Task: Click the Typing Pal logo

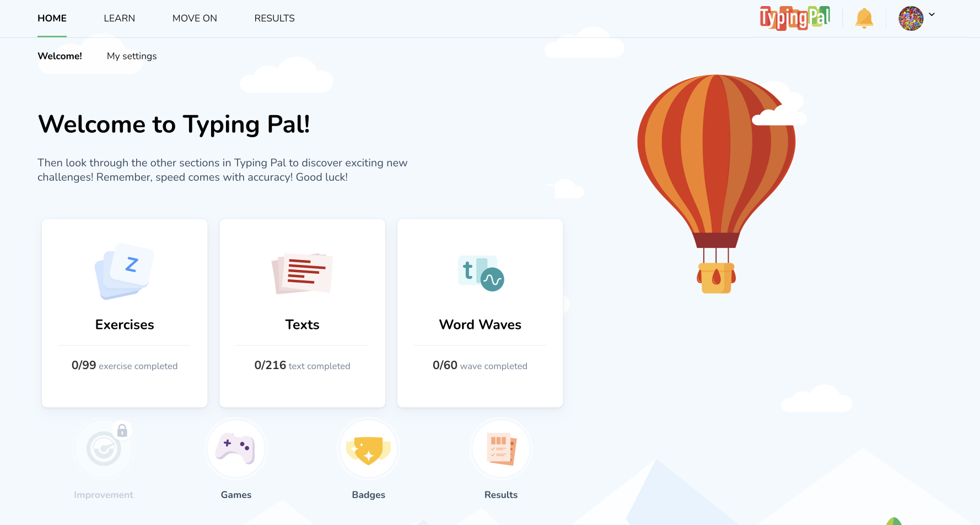Action: (795, 18)
